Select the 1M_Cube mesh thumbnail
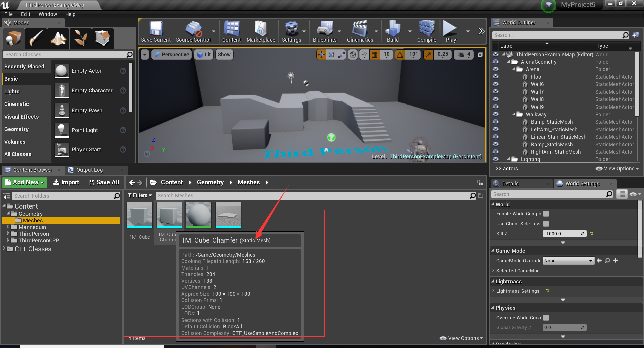Screen dimensions: 644x348 [x=139, y=215]
